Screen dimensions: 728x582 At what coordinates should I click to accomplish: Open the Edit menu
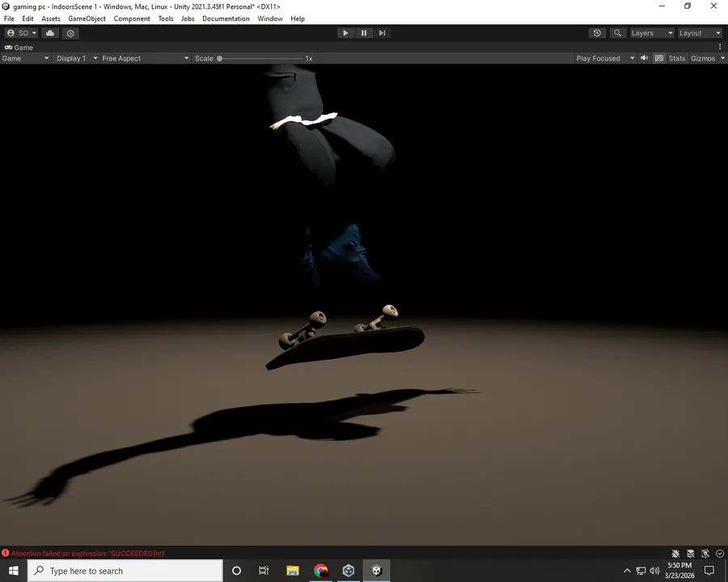click(28, 19)
